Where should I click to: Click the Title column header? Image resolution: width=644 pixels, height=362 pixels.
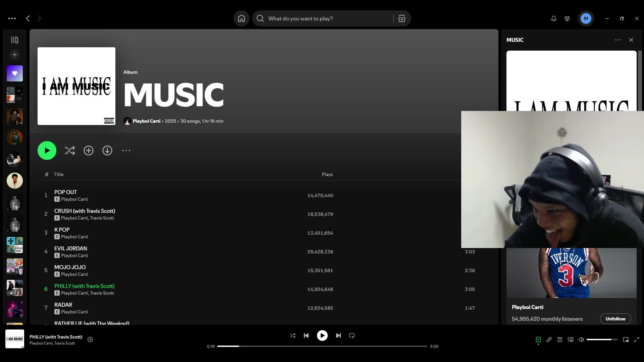tap(59, 174)
